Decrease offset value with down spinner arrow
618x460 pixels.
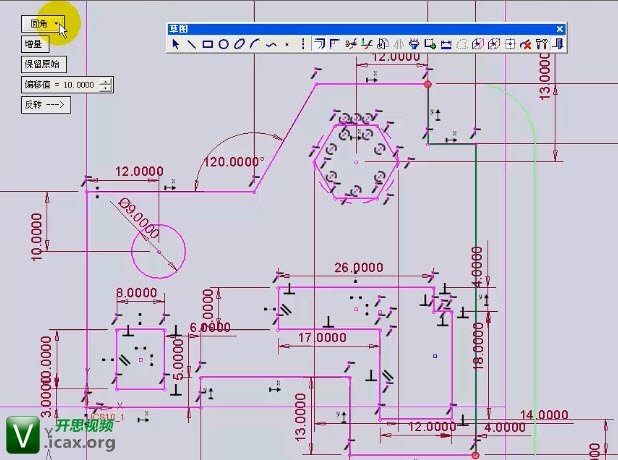click(105, 88)
